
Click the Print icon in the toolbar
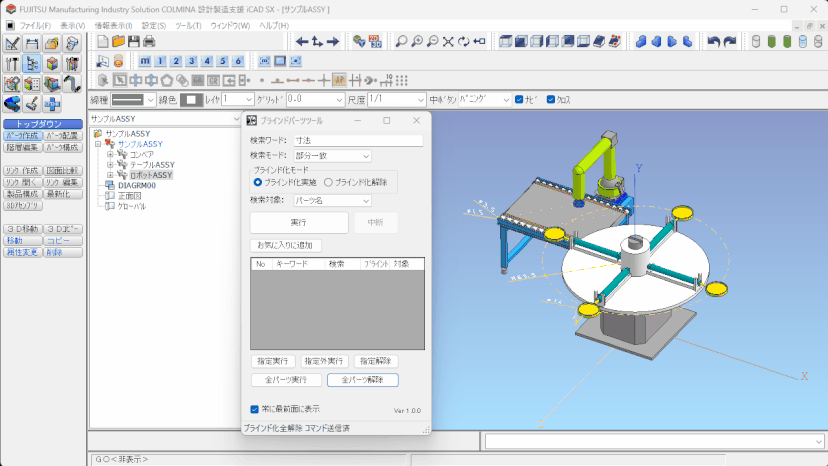[148, 41]
